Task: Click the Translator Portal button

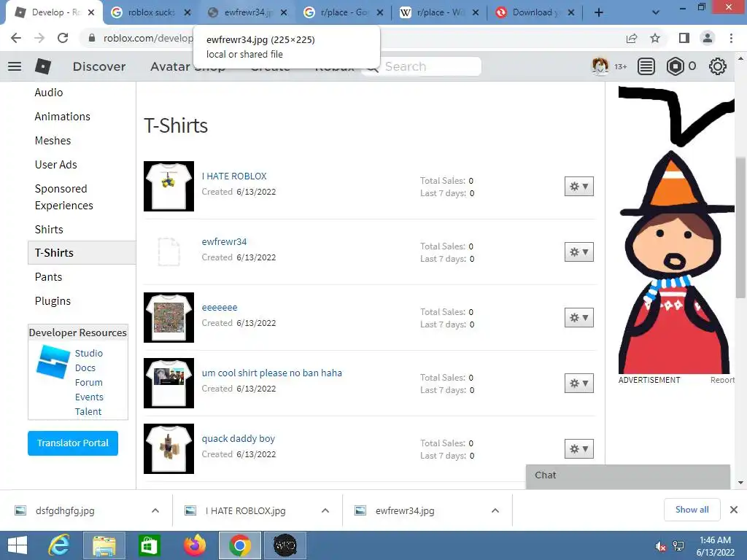Action: point(73,443)
